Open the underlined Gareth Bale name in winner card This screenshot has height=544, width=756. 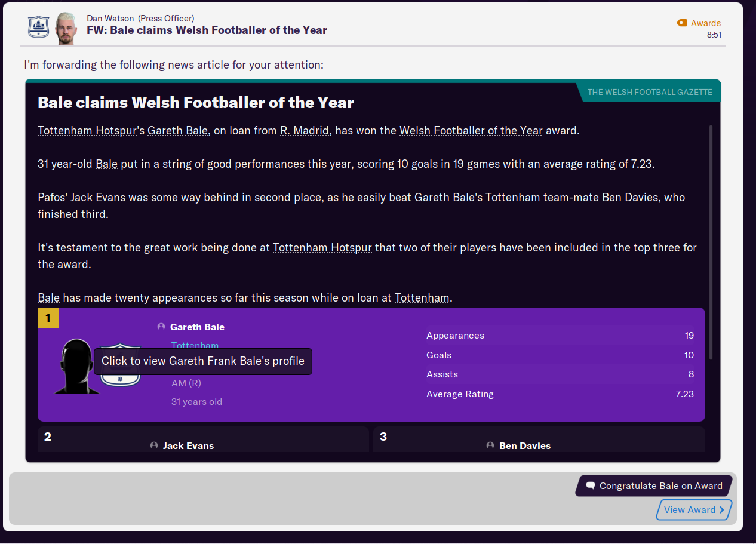[197, 327]
